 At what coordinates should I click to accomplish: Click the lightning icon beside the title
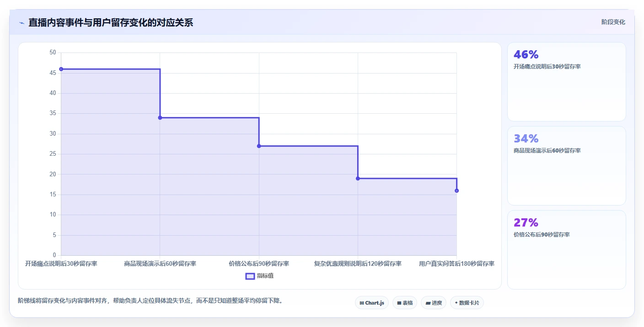pos(21,23)
